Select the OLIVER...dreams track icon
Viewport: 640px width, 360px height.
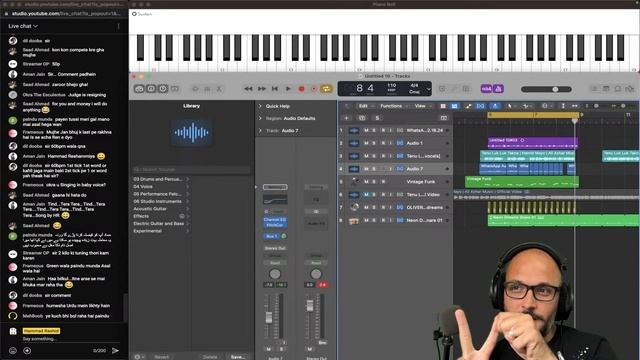click(x=354, y=207)
